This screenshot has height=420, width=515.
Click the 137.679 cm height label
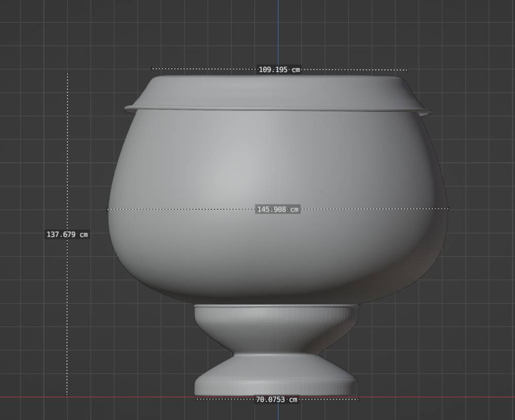(67, 234)
